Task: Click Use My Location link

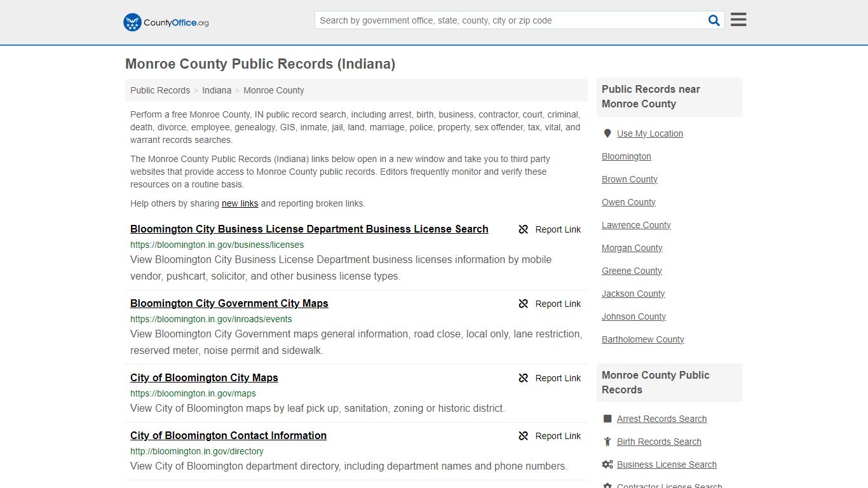Action: [x=650, y=133]
